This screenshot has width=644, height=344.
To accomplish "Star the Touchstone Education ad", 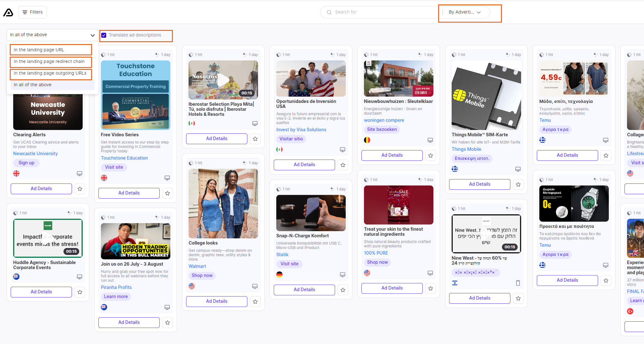I will [168, 193].
